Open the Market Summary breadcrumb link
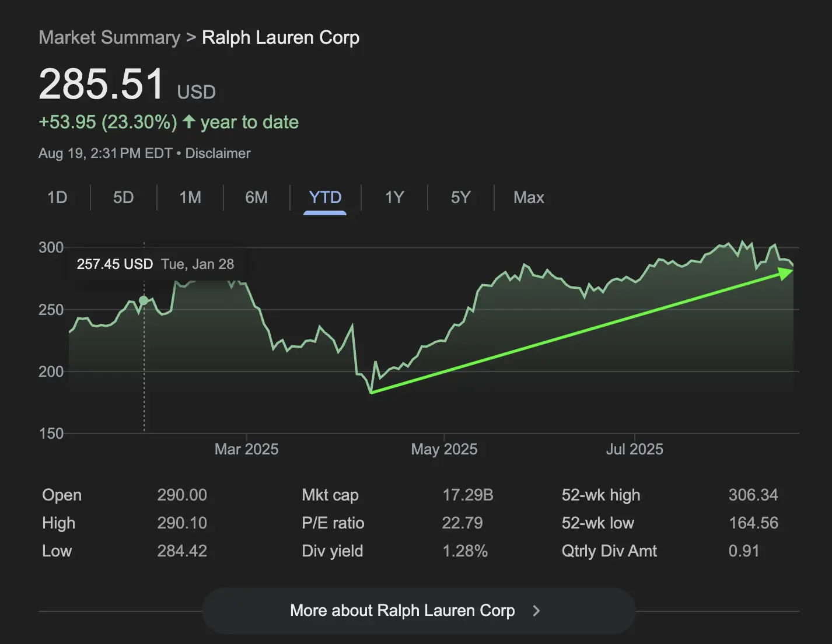This screenshot has width=832, height=644. (110, 37)
